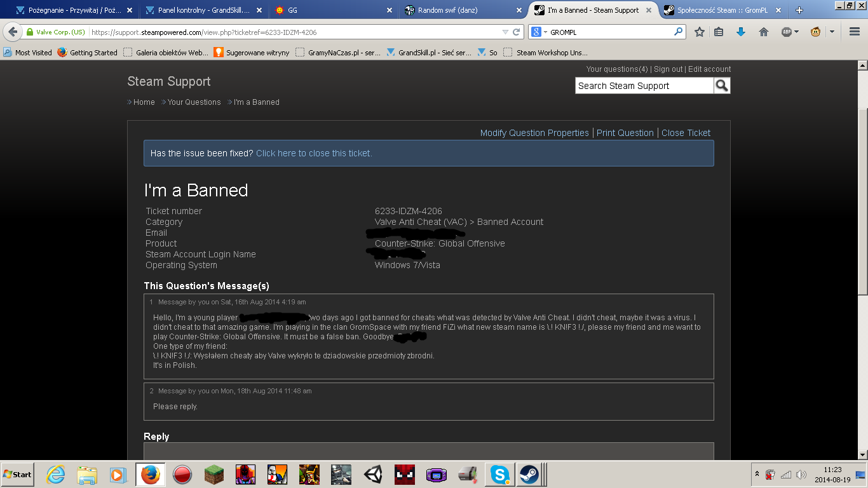Reload the page with the refresh icon
Image resolution: width=868 pixels, height=488 pixels.
point(517,32)
